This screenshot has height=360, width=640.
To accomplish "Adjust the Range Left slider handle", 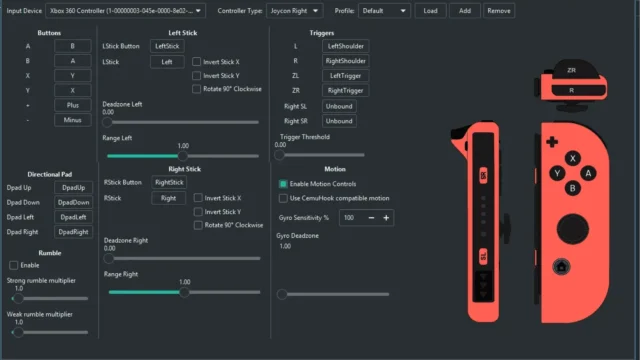I will [182, 156].
